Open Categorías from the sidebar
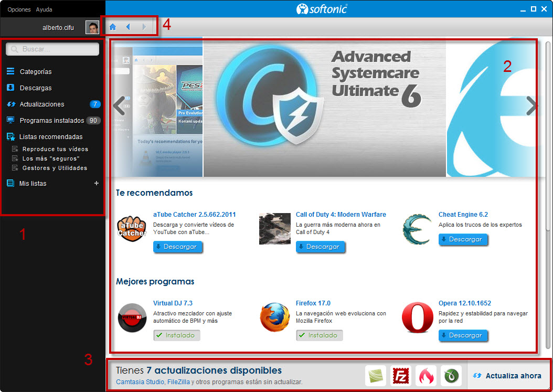553x392 pixels. point(37,71)
